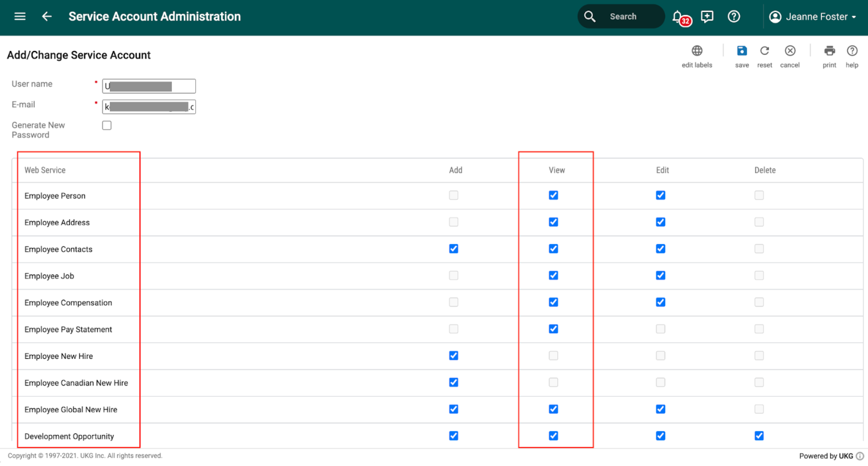Screen dimensions: 868x466
Task: Uncheck Delete for Development Opportunity
Action: (x=759, y=436)
